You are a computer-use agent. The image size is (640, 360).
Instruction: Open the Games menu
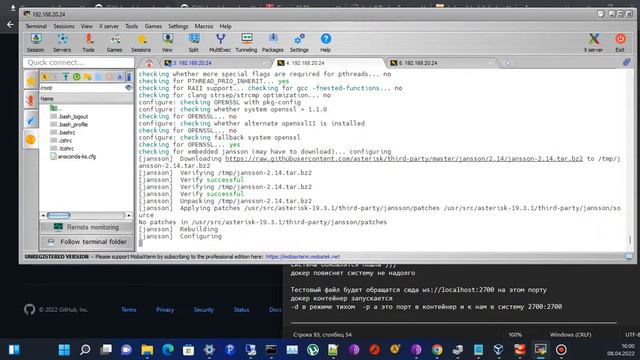pos(153,26)
